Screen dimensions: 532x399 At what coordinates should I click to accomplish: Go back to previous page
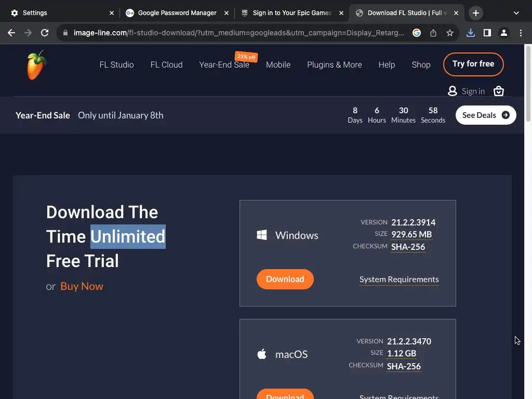(11, 33)
